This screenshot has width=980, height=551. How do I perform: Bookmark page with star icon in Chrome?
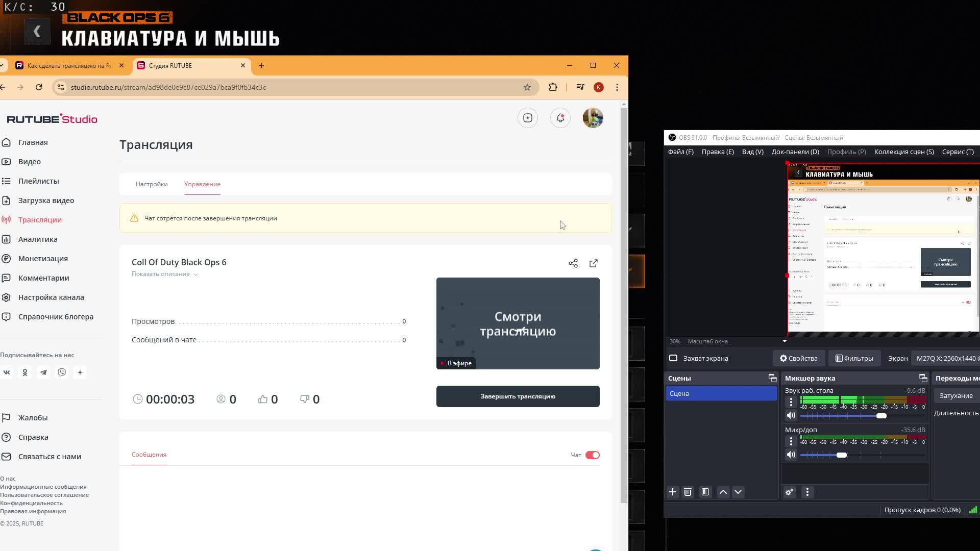[527, 87]
